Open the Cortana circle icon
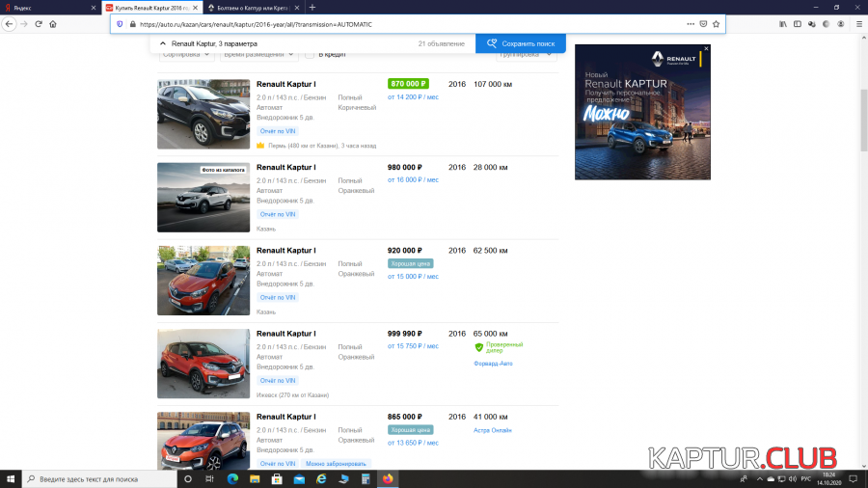 point(188,479)
